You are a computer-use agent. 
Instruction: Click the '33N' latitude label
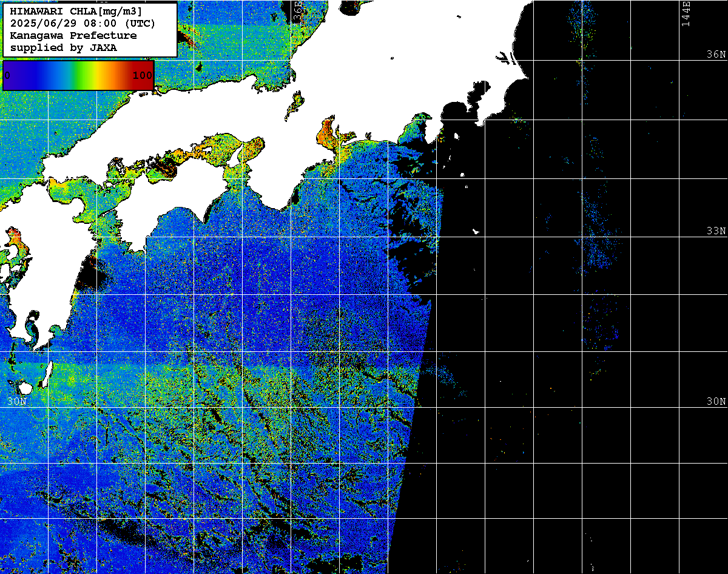coord(716,231)
